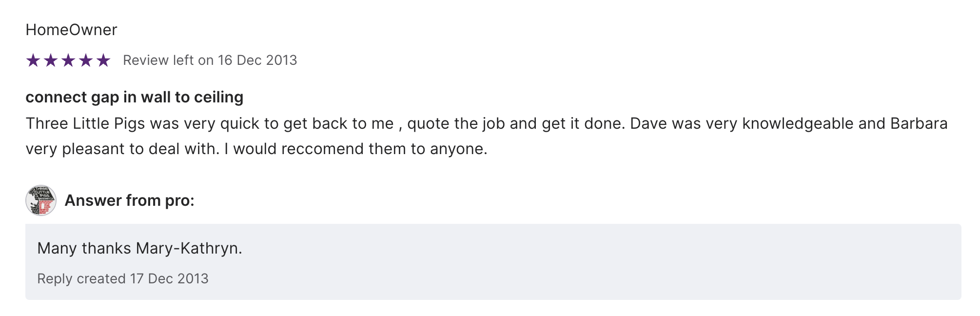
Task: Click the 'Answer from pro:' heading
Action: pos(129,200)
